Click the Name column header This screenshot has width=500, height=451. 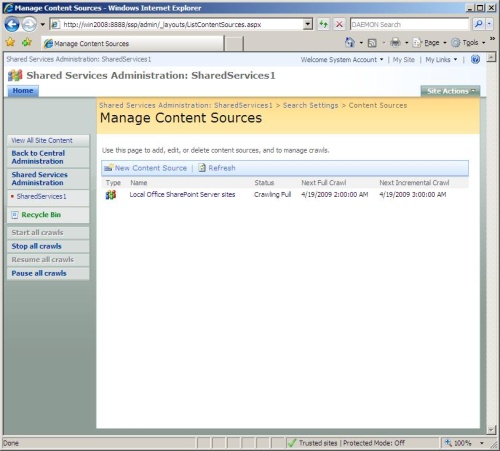click(x=138, y=183)
